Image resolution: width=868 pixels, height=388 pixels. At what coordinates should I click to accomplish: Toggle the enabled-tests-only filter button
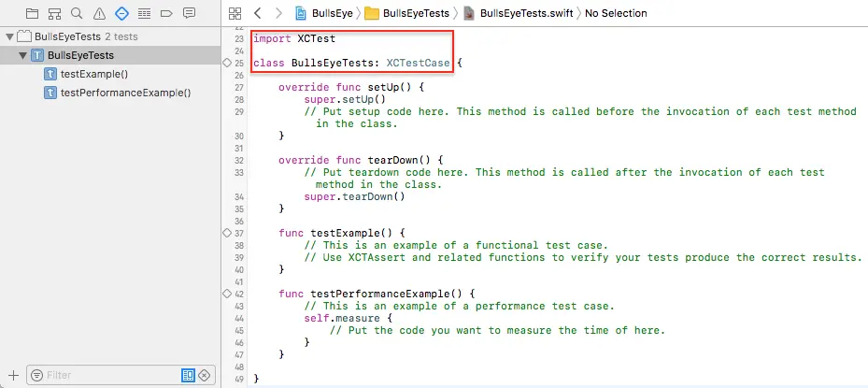pyautogui.click(x=188, y=375)
